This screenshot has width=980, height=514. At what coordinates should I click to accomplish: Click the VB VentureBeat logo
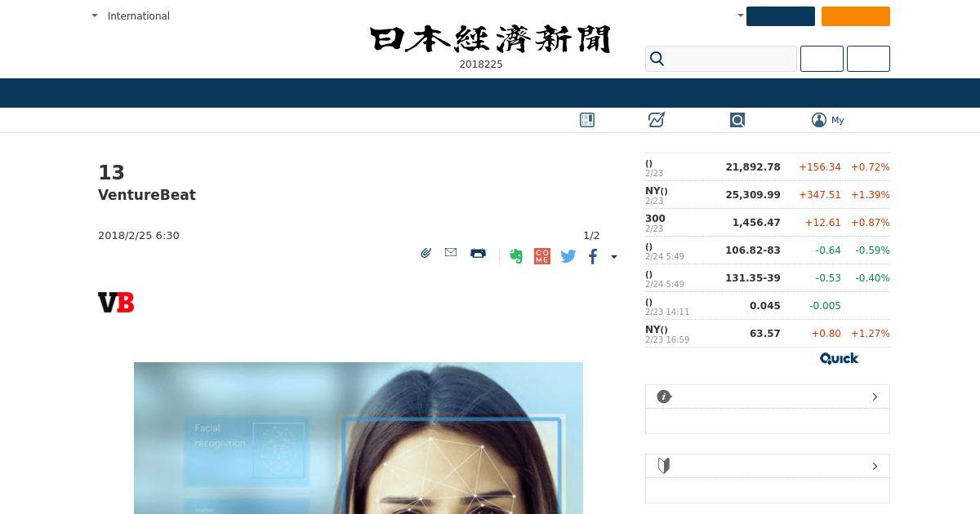116,303
